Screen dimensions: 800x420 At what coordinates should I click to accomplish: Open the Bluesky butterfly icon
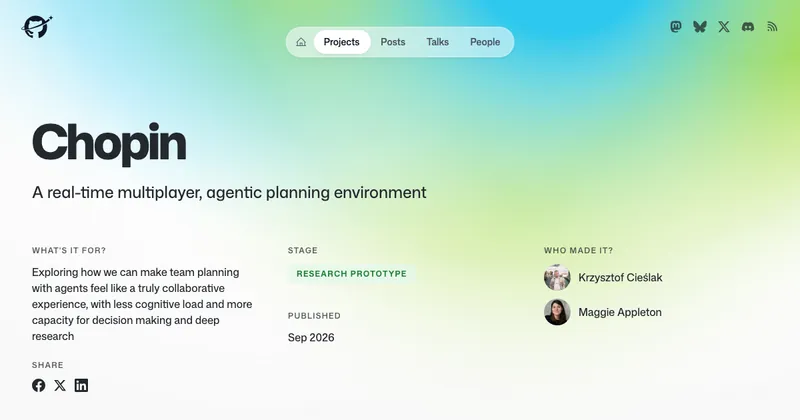click(700, 27)
